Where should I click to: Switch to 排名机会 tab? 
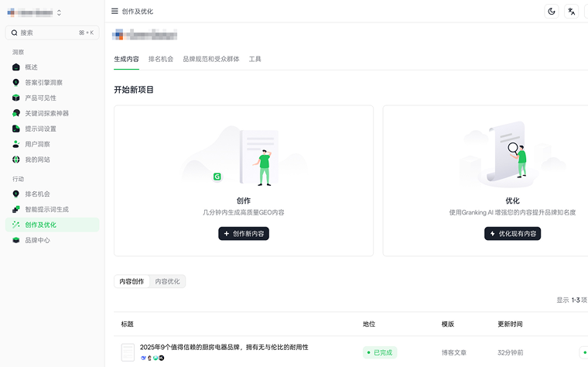160,59
